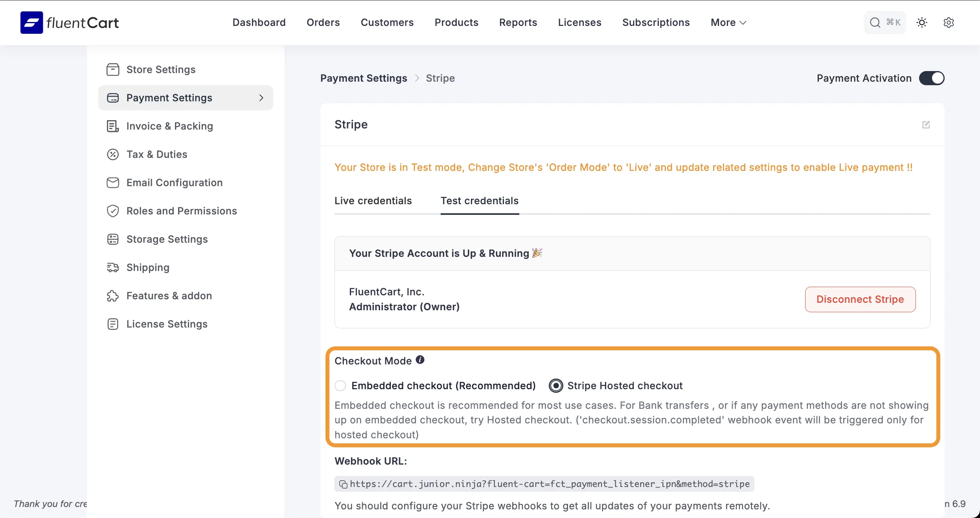Expand Payment Settings in the sidebar
Image resolution: width=980 pixels, height=518 pixels.
tap(261, 98)
